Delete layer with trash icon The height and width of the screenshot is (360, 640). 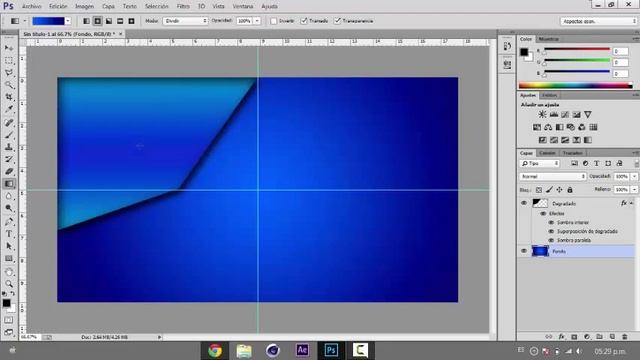tap(624, 337)
